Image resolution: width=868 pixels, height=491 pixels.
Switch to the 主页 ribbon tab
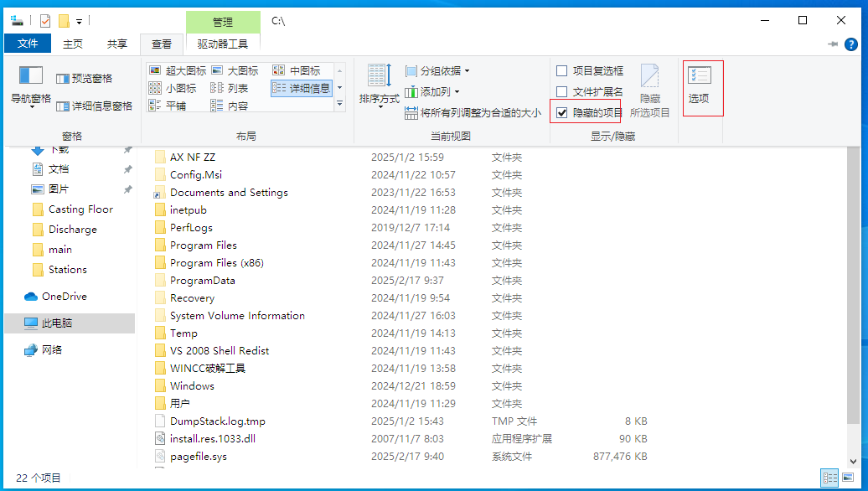(x=73, y=43)
